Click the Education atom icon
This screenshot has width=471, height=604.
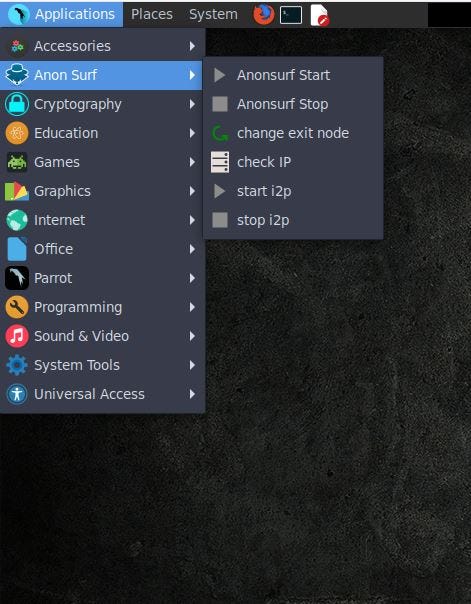[17, 133]
